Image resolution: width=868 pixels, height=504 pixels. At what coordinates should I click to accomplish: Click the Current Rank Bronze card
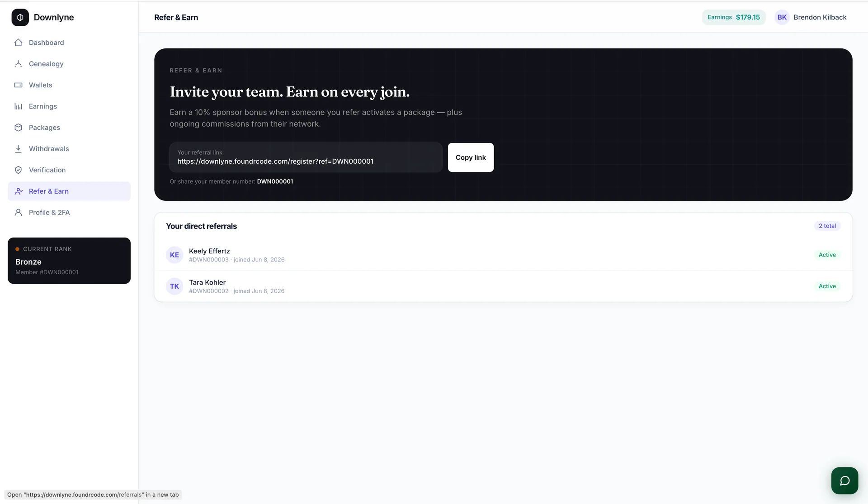point(69,261)
